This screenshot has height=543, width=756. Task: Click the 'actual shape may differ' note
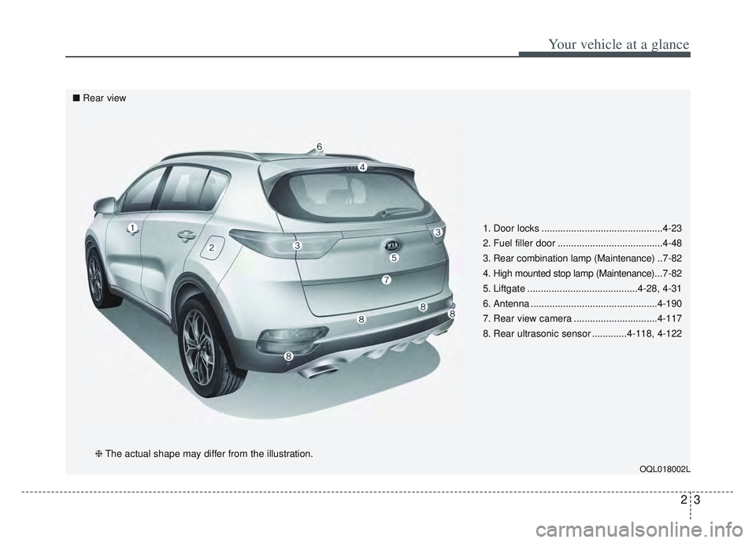pyautogui.click(x=204, y=454)
